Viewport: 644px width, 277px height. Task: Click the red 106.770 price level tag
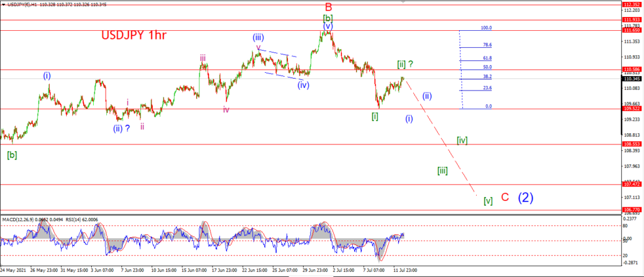(x=632, y=210)
